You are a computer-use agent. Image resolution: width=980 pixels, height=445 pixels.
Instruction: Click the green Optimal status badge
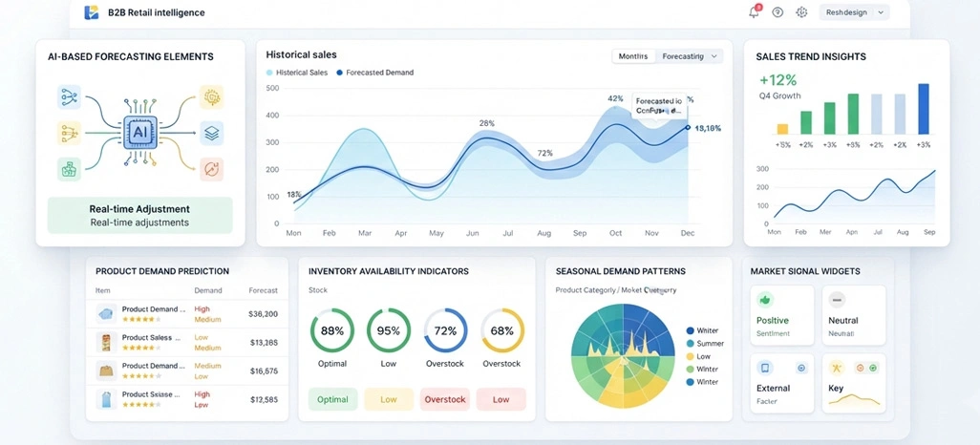click(x=332, y=399)
